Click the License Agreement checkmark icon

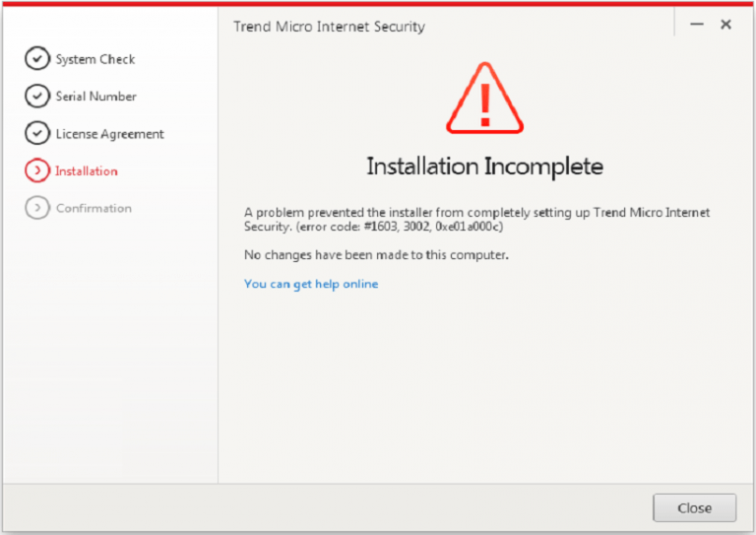[37, 133]
